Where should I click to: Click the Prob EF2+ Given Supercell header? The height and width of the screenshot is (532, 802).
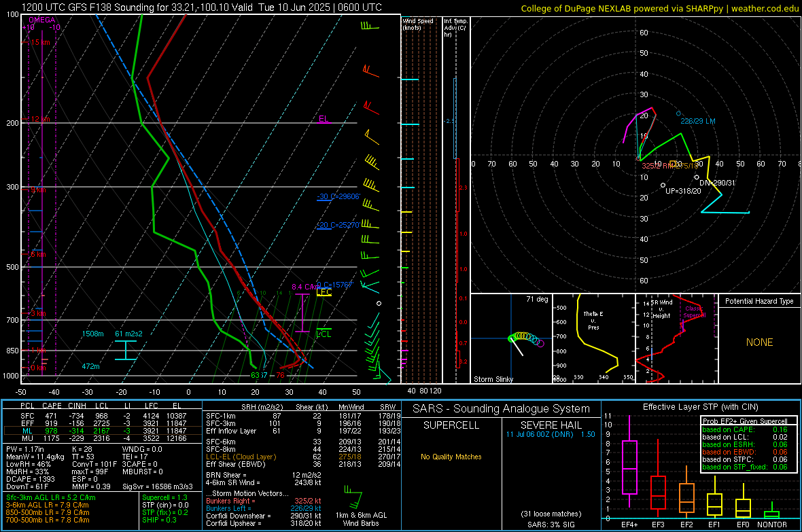click(x=745, y=421)
